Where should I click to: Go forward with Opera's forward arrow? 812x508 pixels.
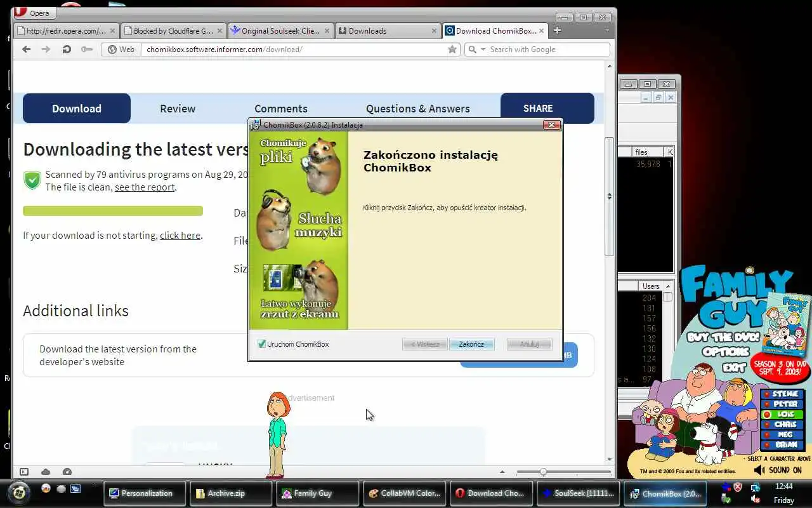pyautogui.click(x=46, y=49)
